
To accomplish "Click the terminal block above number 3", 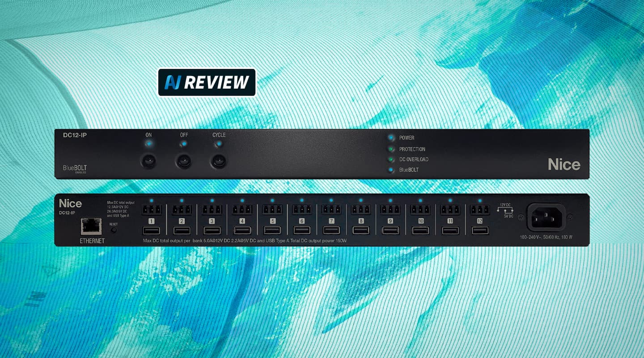I will [x=212, y=209].
